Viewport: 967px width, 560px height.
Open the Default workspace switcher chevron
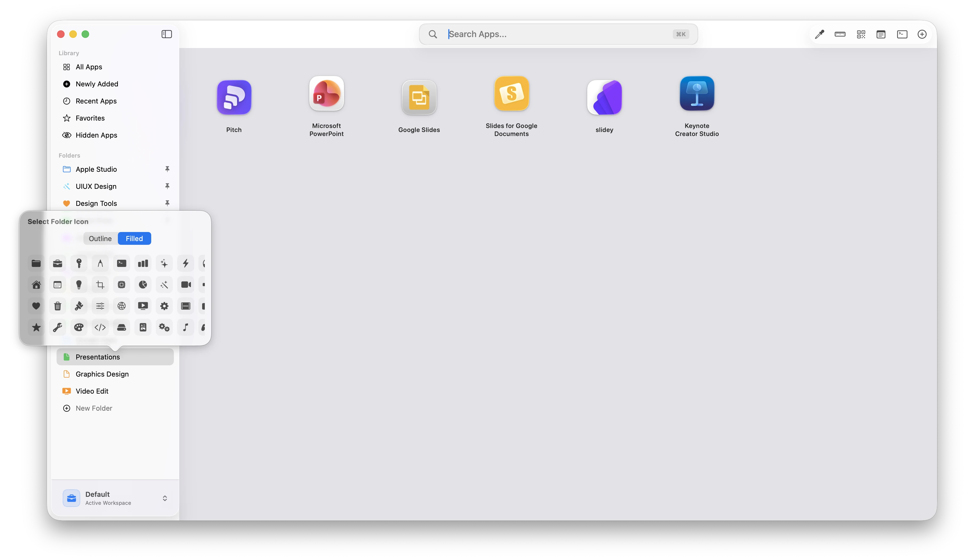[x=165, y=498]
